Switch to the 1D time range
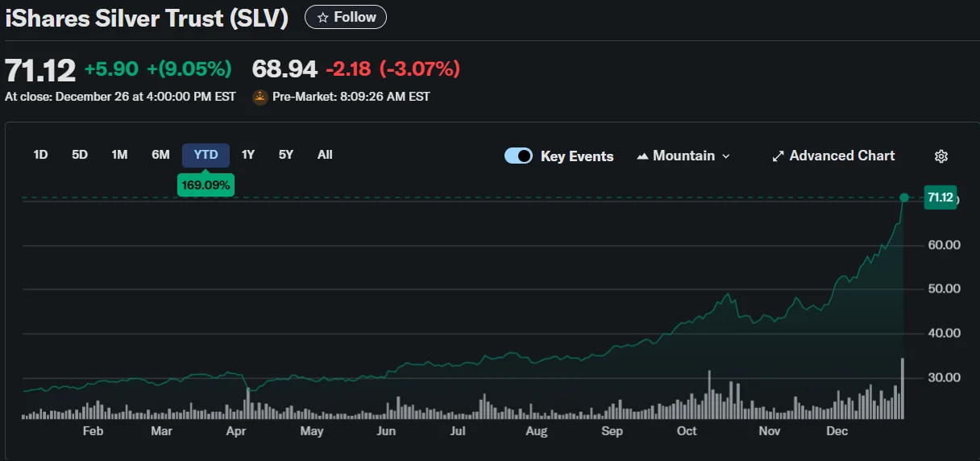980x461 pixels. [40, 155]
